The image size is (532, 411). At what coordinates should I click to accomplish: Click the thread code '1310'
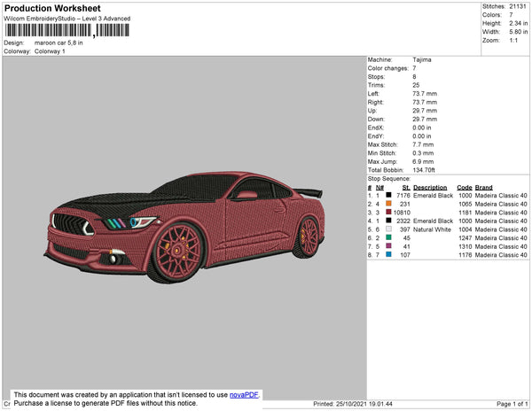pos(465,246)
